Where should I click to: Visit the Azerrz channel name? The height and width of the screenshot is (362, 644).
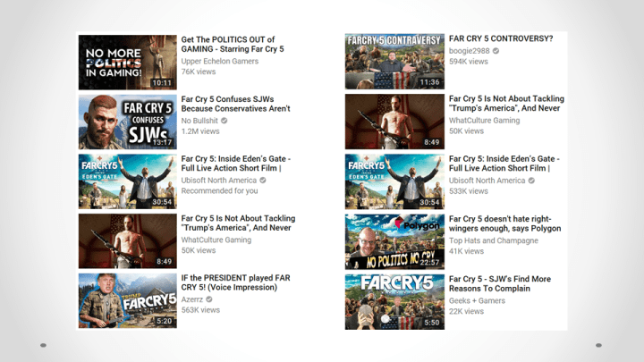pos(192,299)
